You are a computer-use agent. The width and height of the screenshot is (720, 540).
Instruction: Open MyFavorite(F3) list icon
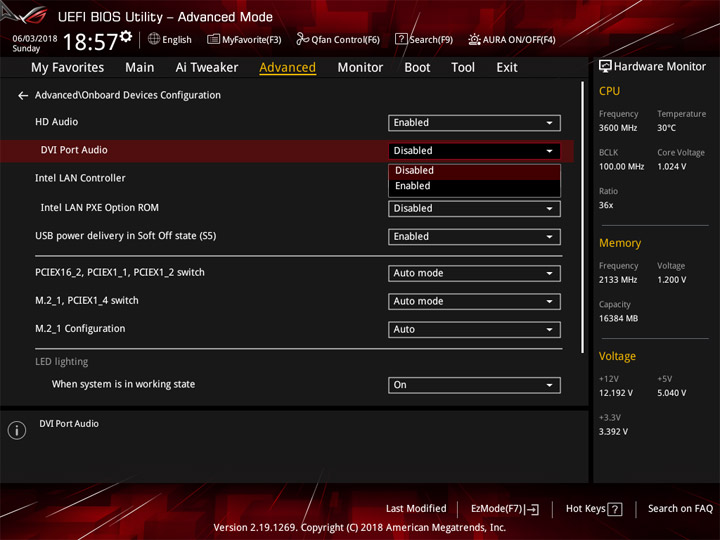point(213,39)
